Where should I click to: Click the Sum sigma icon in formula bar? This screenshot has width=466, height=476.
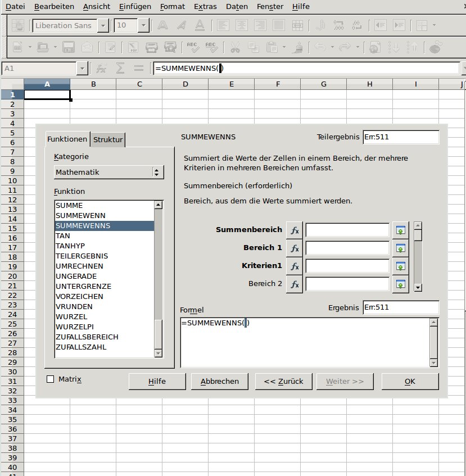[x=120, y=69]
